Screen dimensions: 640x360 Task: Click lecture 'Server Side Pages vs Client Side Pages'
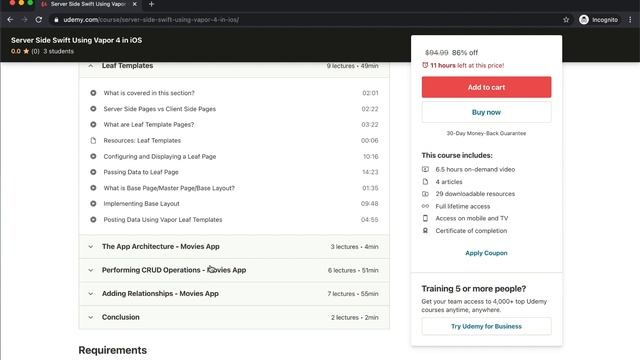coord(160,109)
